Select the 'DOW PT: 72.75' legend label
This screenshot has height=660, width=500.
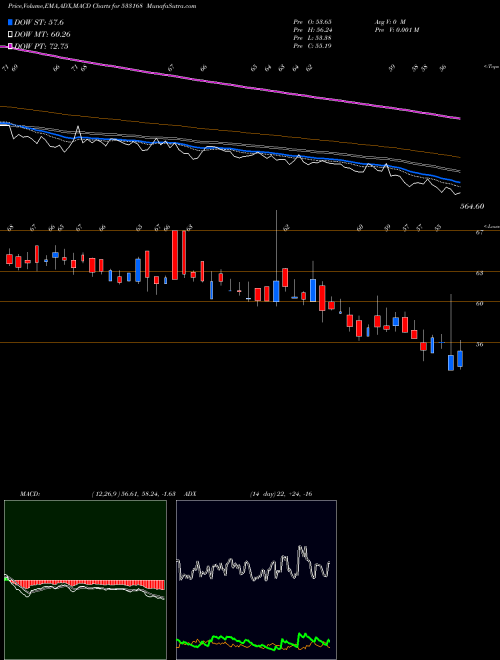41,46
